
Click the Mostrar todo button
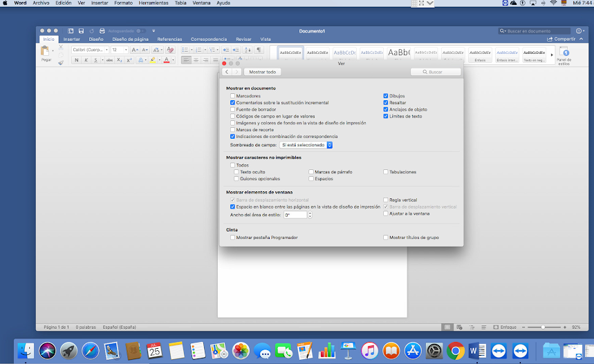coord(262,72)
